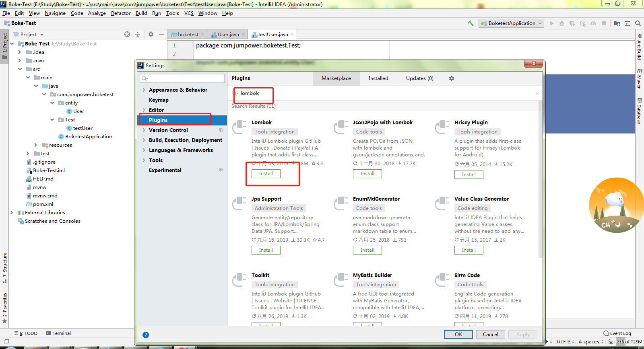Open Project panel settings gear
Screen dimensions: 644x349
pos(151,34)
